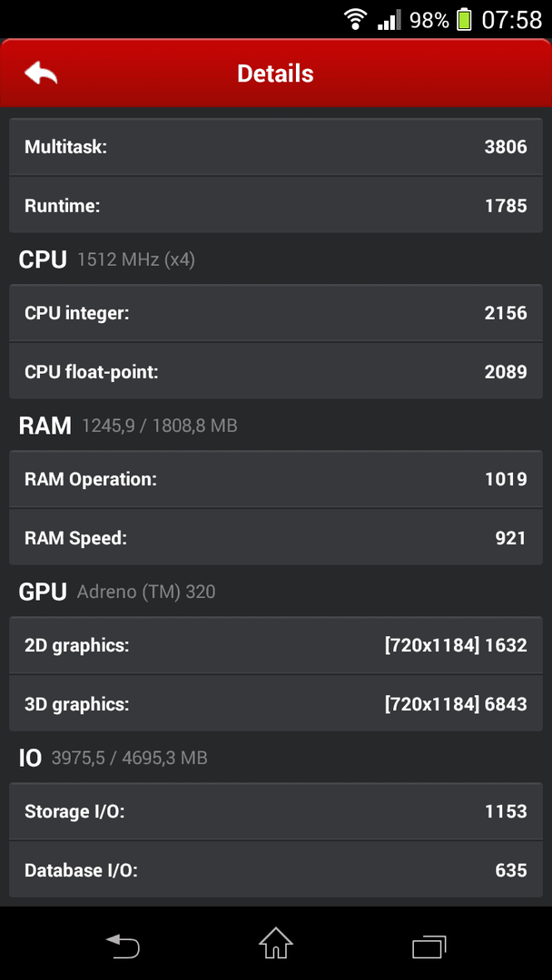Select the Database I/O row
The height and width of the screenshot is (980, 552).
276,870
